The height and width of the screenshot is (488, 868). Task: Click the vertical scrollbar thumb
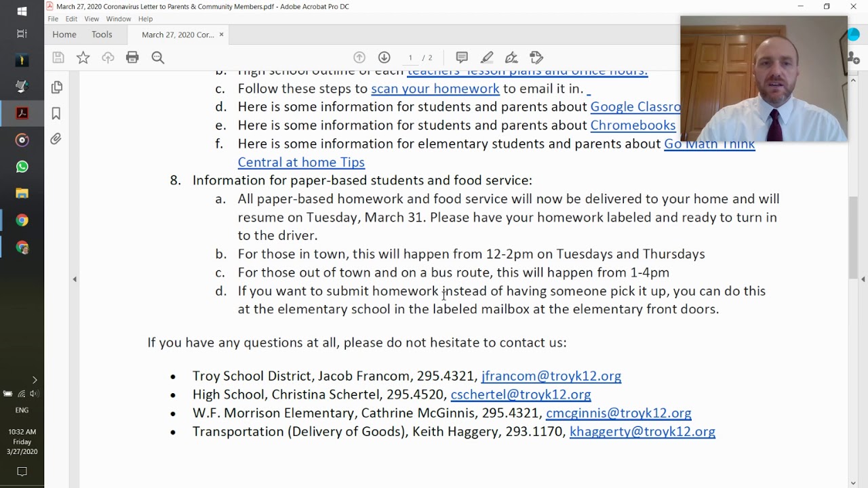pos(853,237)
